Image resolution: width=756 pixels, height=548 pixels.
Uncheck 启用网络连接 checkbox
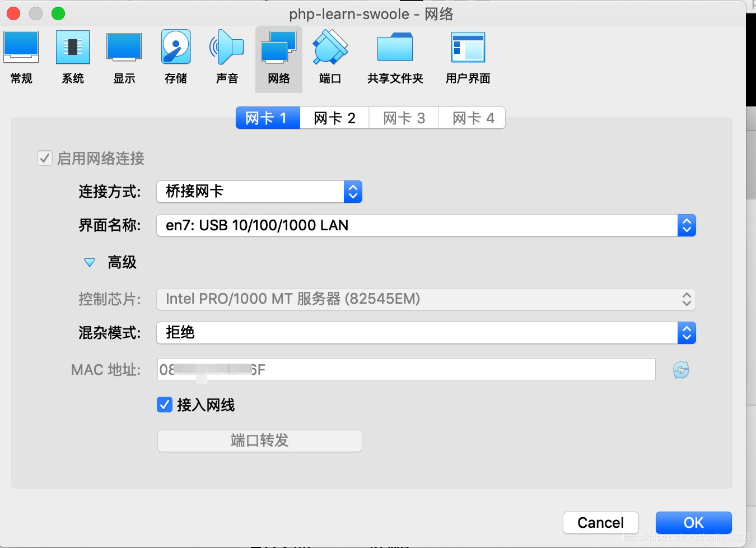pos(45,158)
